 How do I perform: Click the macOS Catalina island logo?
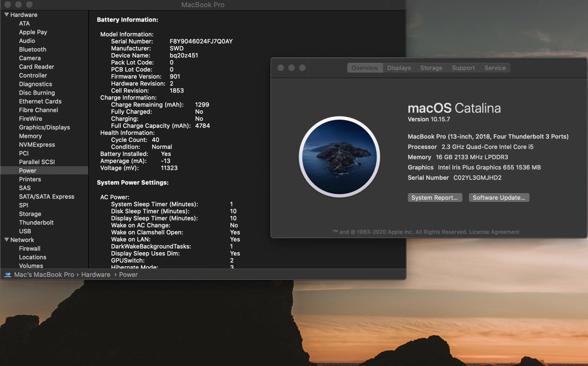click(339, 157)
